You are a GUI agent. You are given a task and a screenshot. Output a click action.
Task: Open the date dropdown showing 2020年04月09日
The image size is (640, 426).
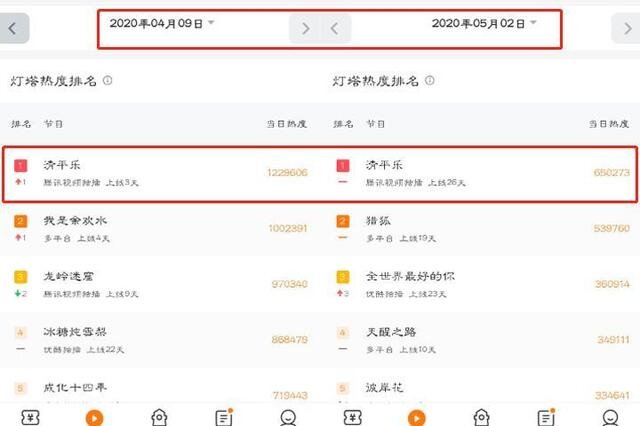(x=162, y=23)
